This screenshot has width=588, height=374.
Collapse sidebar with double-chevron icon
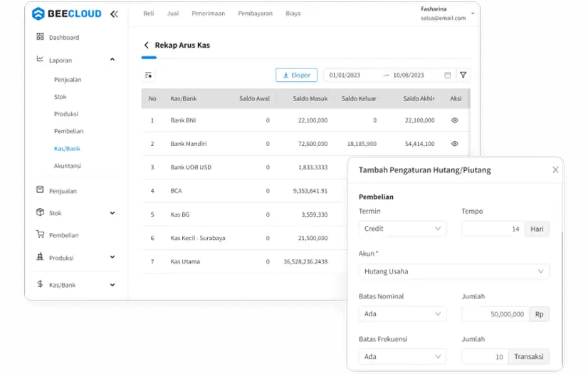[114, 14]
